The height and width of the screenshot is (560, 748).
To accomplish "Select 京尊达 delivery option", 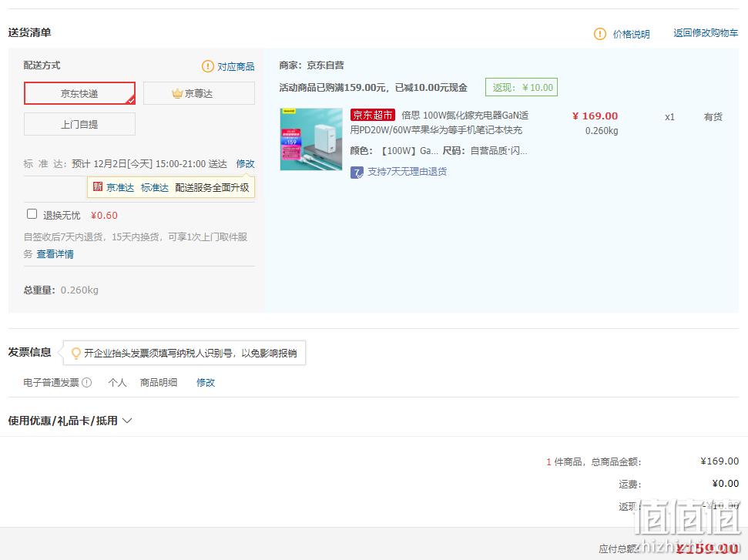I will coord(199,93).
